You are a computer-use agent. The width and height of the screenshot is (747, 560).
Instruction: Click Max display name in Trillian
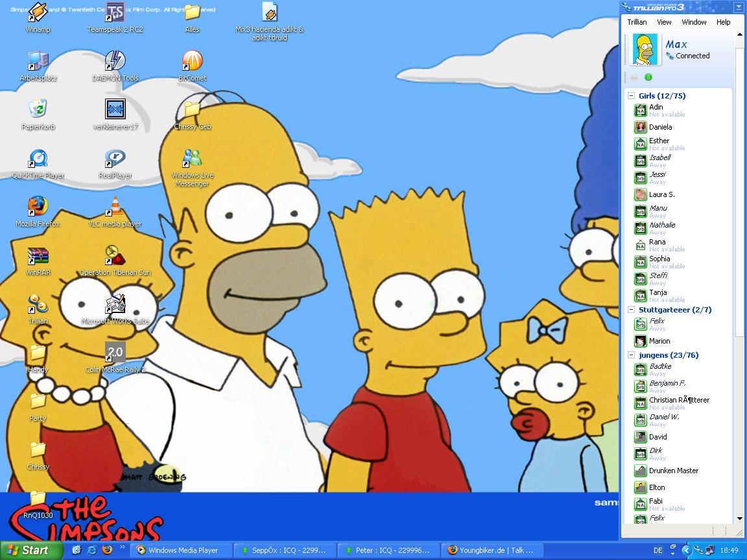point(676,44)
